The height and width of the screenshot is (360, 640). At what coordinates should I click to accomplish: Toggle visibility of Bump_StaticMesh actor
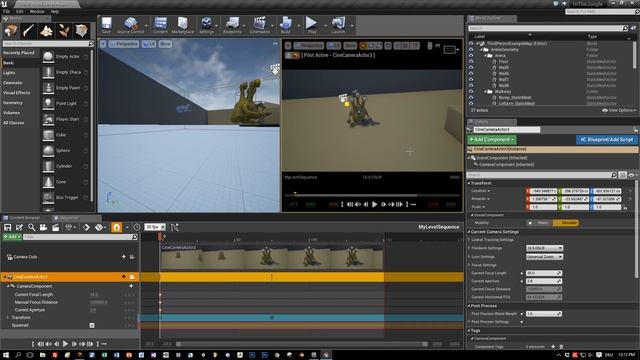pos(471,98)
